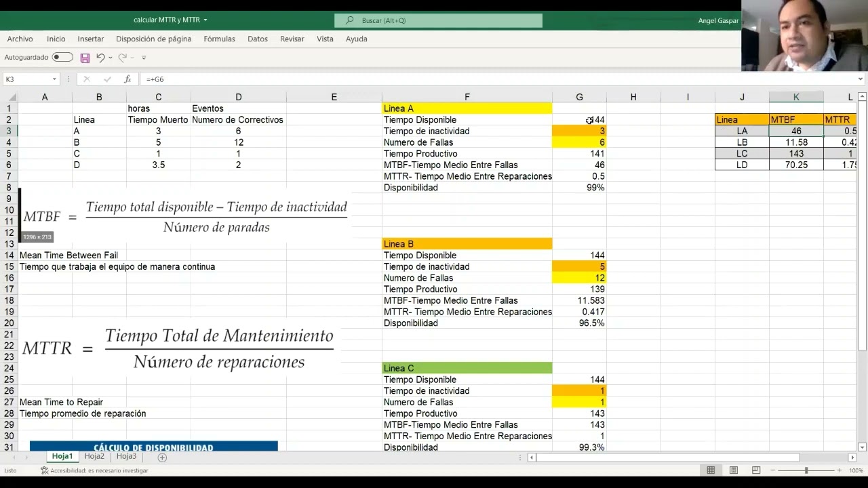The height and width of the screenshot is (488, 868).
Task: Click the previous sheet navigation arrow
Action: (x=14, y=457)
